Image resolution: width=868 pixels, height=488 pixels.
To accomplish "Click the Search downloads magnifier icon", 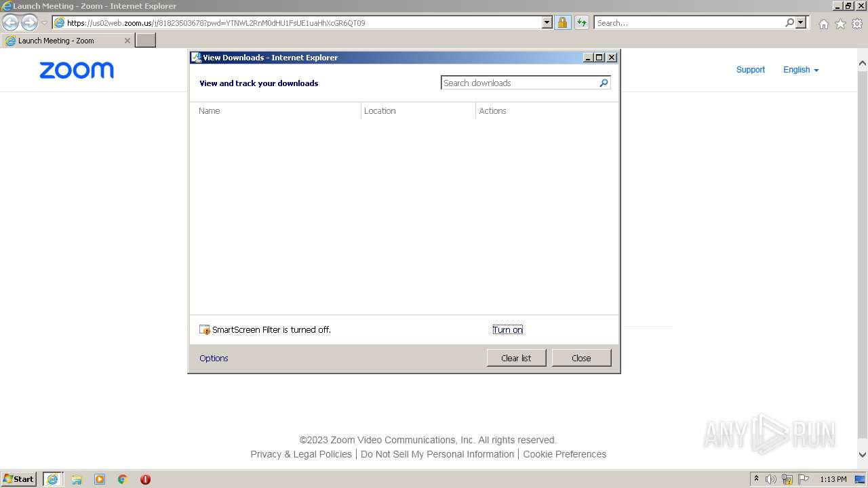I will (x=604, y=83).
